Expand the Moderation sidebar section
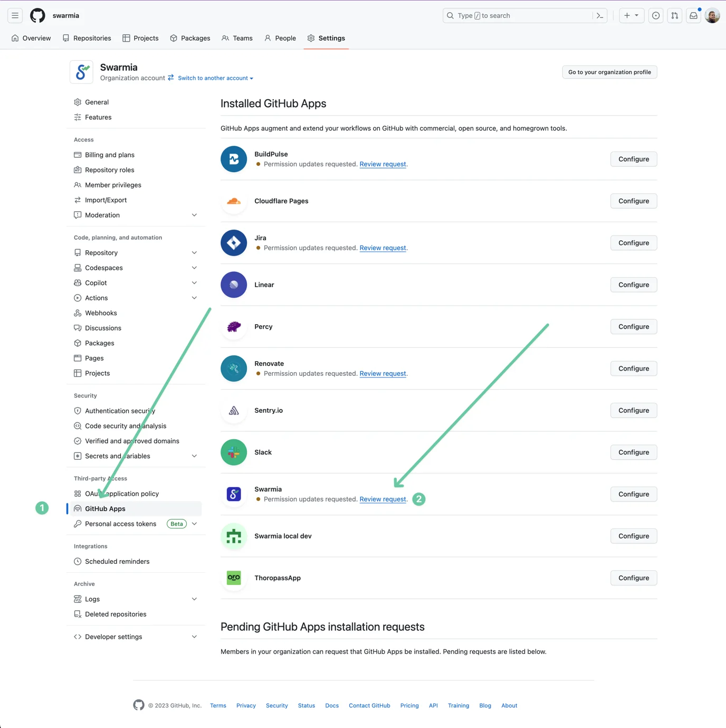 tap(194, 215)
